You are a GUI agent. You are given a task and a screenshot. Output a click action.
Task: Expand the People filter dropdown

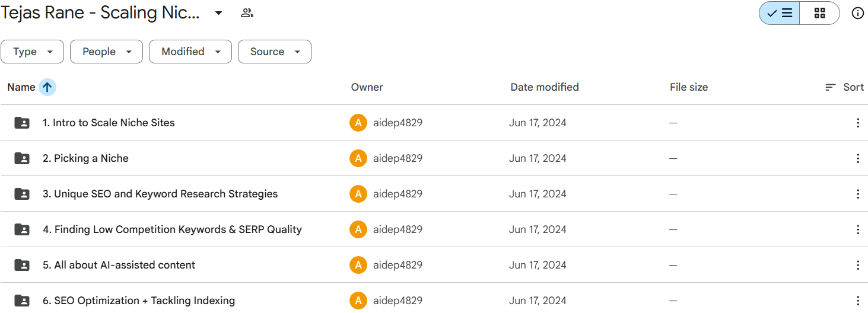(106, 52)
